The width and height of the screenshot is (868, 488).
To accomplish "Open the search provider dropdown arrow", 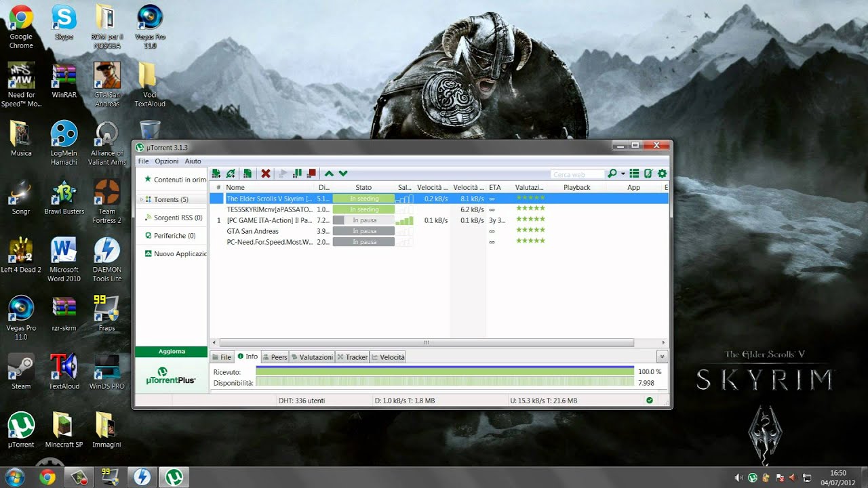I will pyautogui.click(x=623, y=174).
